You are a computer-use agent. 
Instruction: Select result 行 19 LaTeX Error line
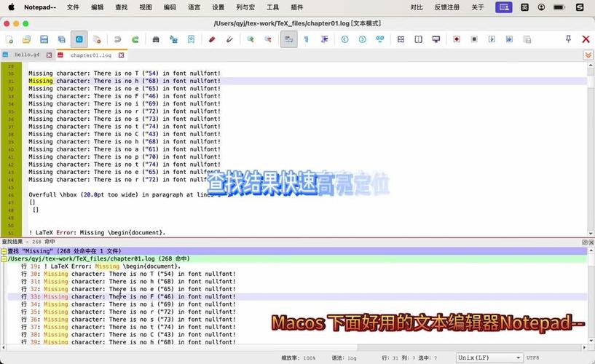coord(101,266)
